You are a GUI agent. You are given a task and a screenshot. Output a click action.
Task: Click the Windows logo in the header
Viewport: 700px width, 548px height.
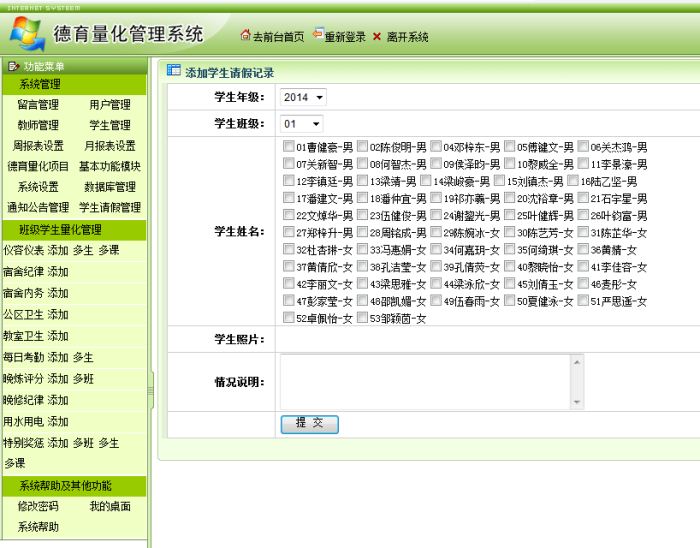pyautogui.click(x=24, y=35)
